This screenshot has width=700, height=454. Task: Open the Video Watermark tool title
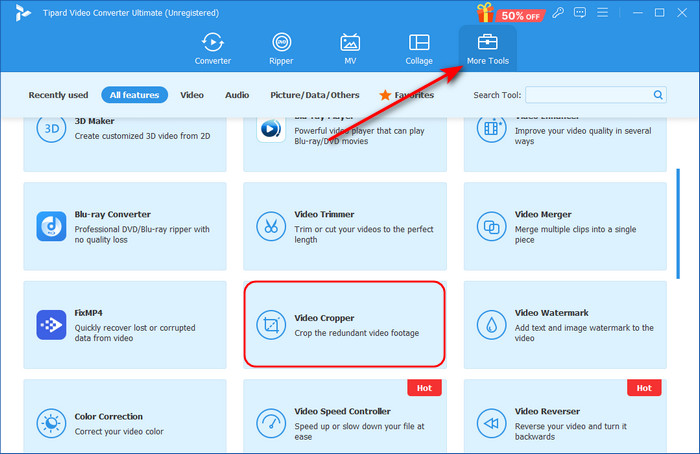(551, 313)
